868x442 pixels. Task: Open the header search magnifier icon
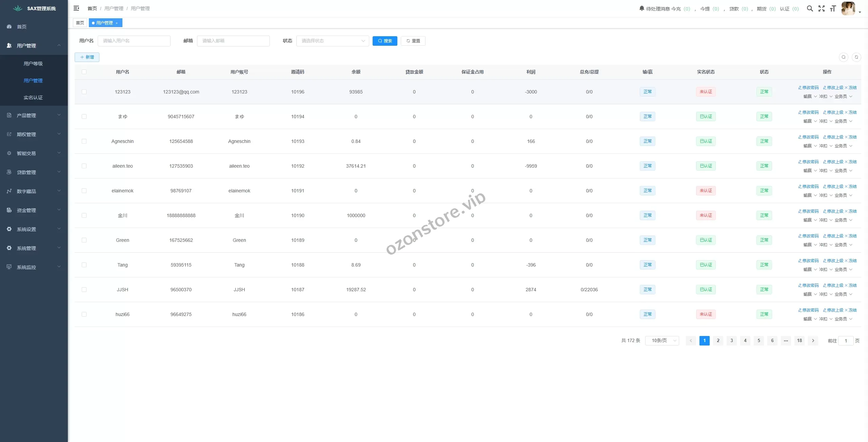[x=810, y=8]
